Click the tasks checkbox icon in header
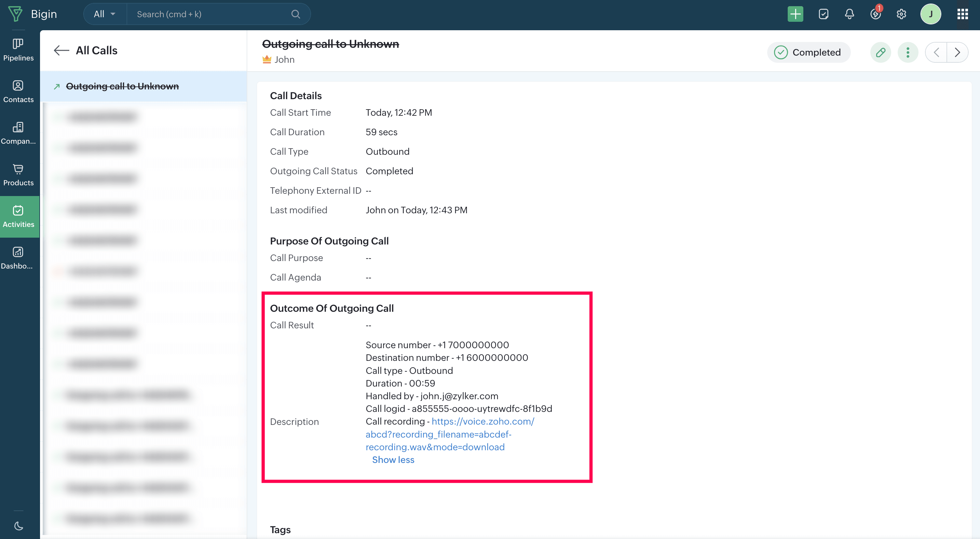This screenshot has width=980, height=539. coord(823,14)
